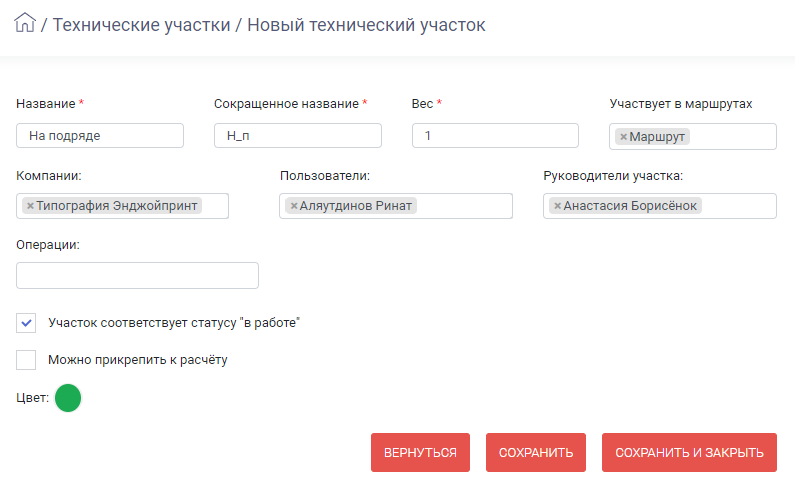Click Новый технический участок breadcrumb text

tap(366, 24)
